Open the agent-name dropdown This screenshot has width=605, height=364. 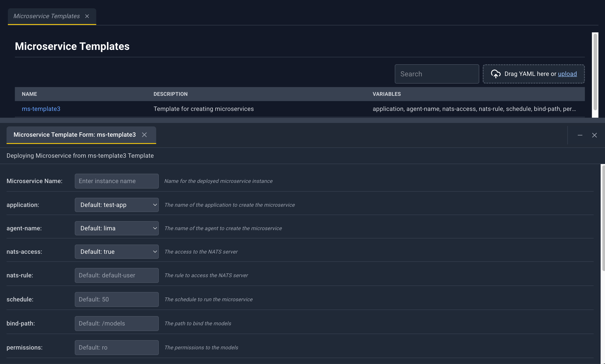pos(117,228)
